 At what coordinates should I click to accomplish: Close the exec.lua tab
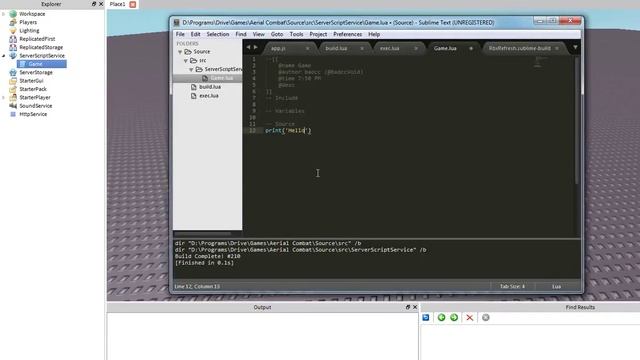click(416, 49)
